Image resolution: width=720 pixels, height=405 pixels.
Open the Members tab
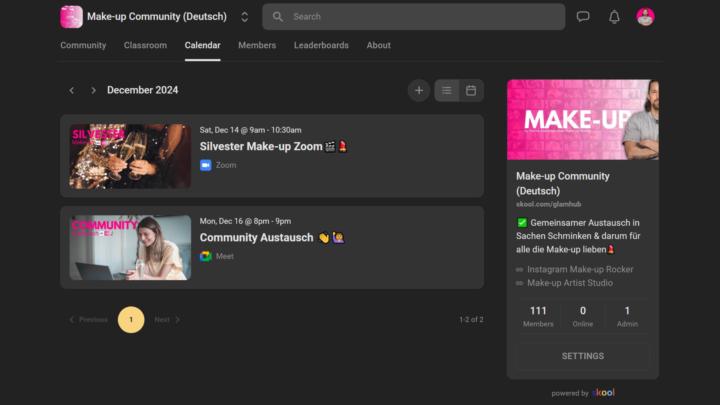(257, 45)
